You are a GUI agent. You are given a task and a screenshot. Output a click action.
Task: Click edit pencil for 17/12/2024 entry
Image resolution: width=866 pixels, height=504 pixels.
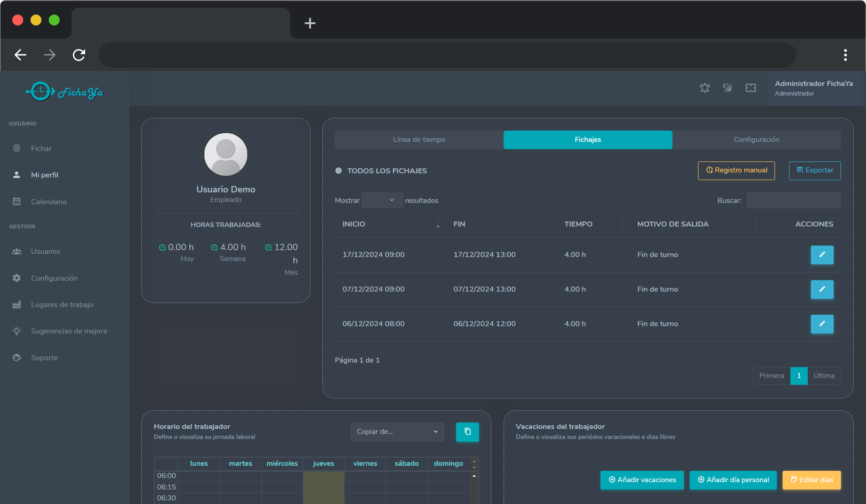tap(821, 255)
